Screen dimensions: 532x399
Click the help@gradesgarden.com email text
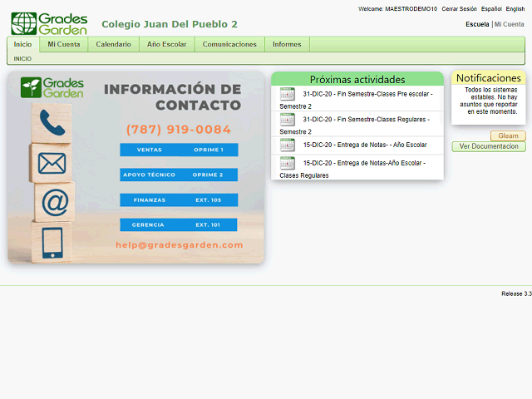point(180,245)
